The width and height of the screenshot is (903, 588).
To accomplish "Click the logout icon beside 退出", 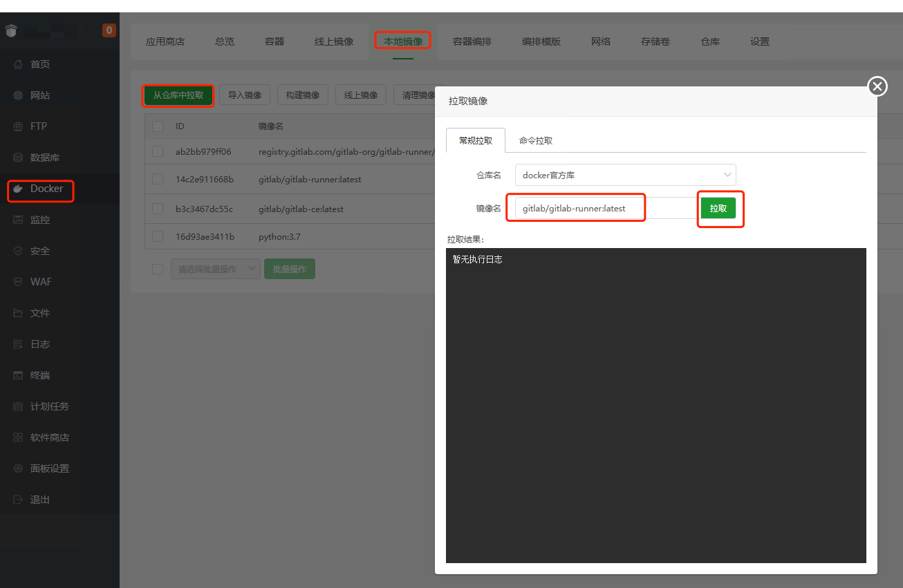I will point(18,500).
